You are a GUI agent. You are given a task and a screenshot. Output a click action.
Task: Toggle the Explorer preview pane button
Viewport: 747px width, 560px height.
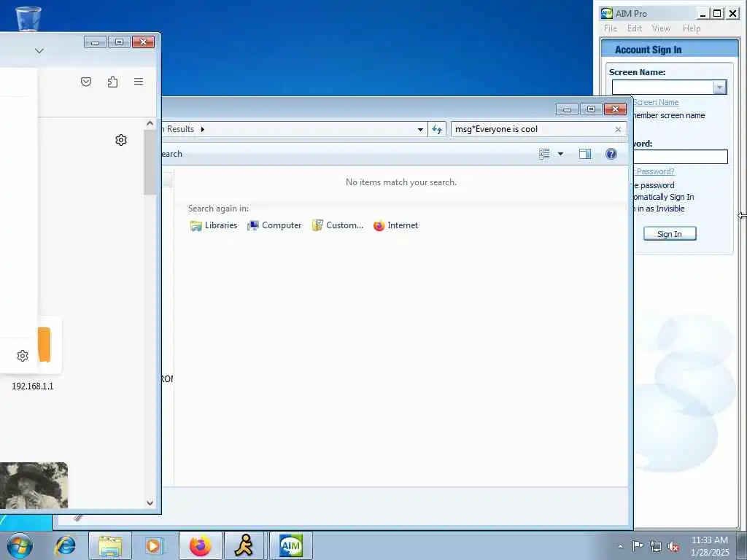click(585, 154)
